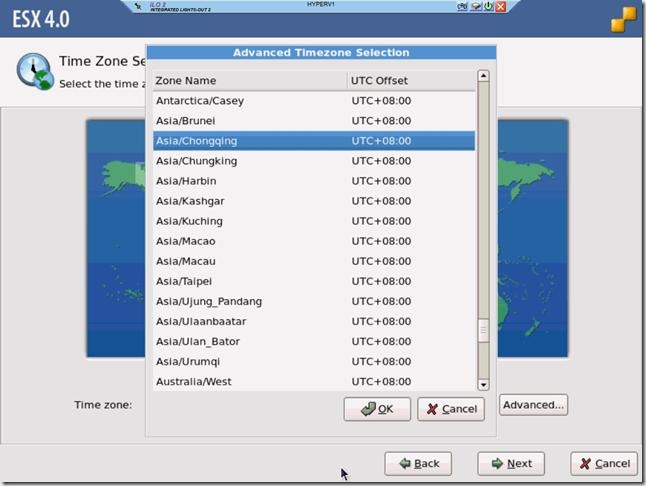Select Antarctica/Casey in the zone list
This screenshot has height=486, width=646.
[x=314, y=101]
